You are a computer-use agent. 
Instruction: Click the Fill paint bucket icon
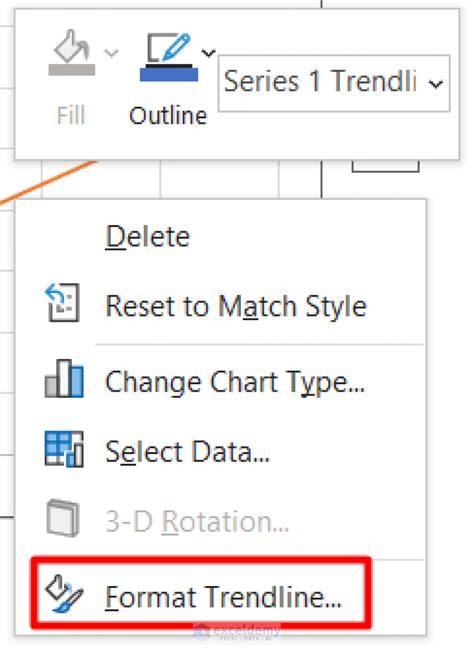(x=72, y=52)
